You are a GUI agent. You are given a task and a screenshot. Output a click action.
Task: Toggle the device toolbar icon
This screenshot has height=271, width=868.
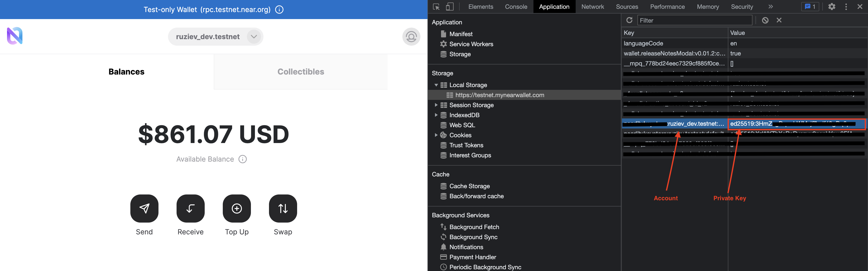[450, 7]
